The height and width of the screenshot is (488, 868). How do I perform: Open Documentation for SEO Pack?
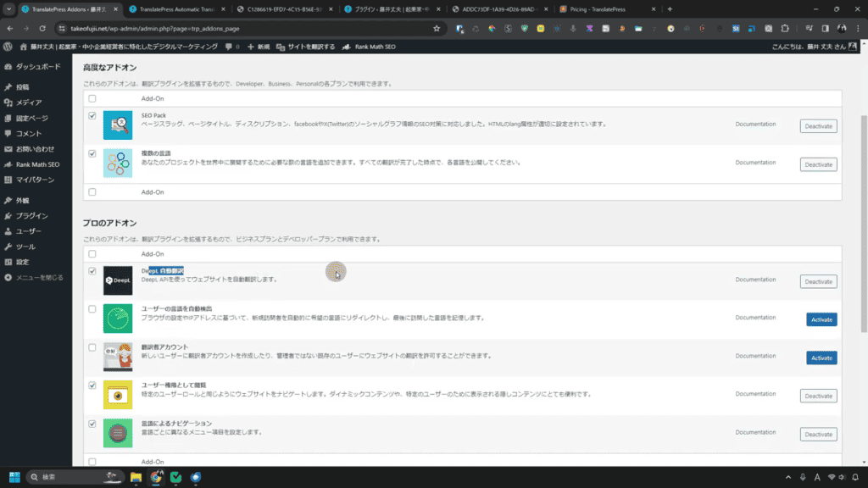755,124
